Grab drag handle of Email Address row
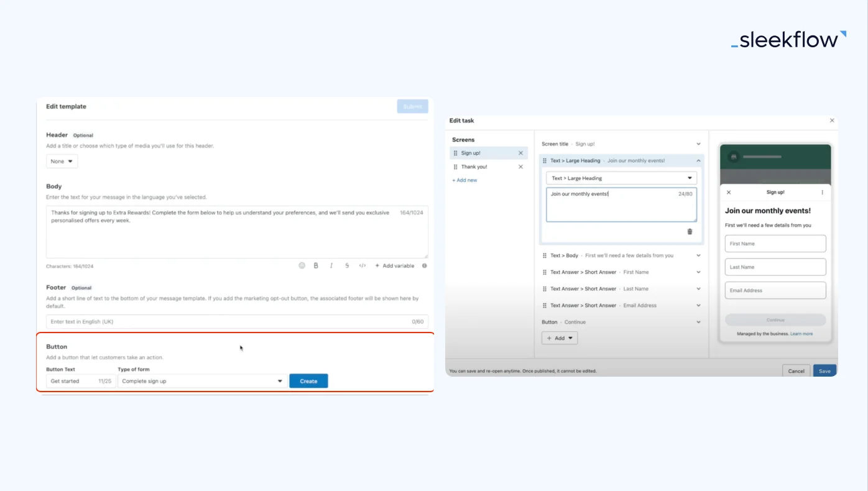Screen dimensions: 868x491 (545, 306)
